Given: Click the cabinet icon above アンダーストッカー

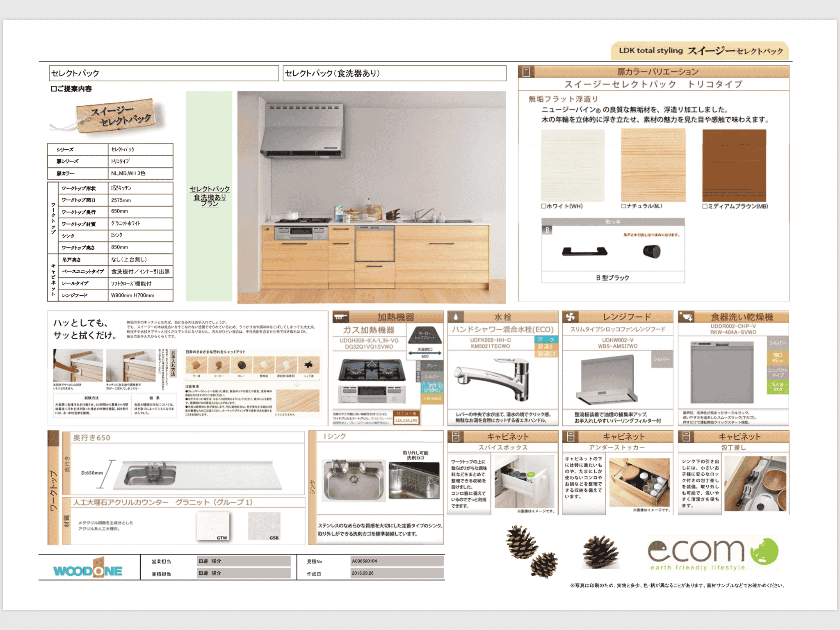Looking at the screenshot, I should click(x=570, y=436).
